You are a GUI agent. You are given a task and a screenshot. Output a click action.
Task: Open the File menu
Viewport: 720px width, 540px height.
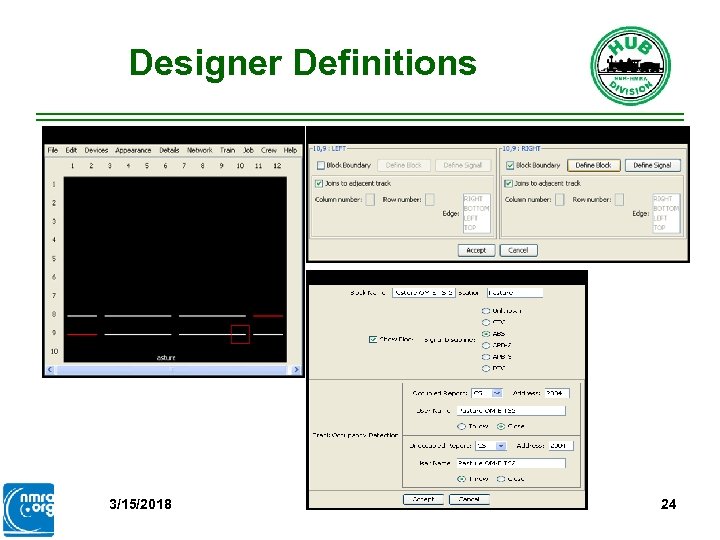52,150
